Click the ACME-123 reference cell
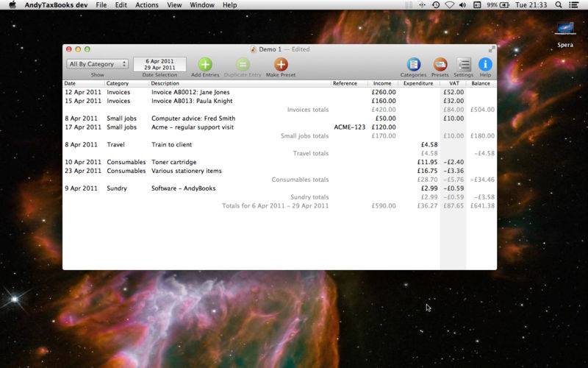The image size is (588, 368). click(x=350, y=127)
